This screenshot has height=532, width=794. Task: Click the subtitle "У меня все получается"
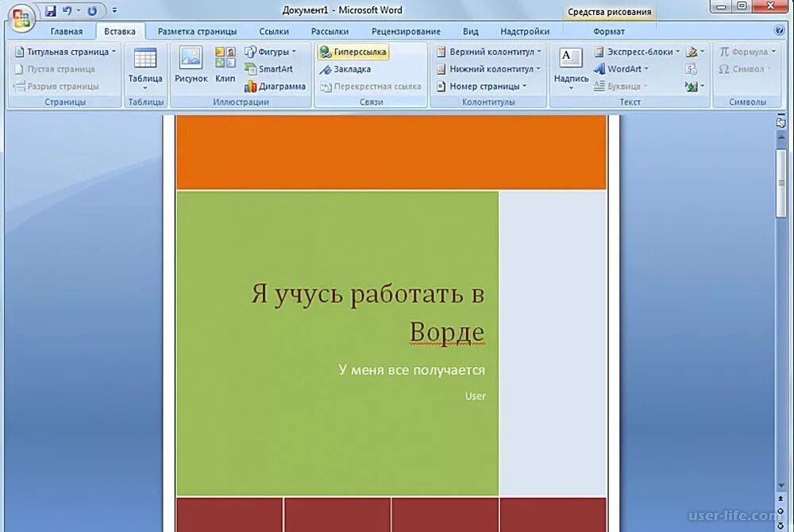[x=411, y=370]
